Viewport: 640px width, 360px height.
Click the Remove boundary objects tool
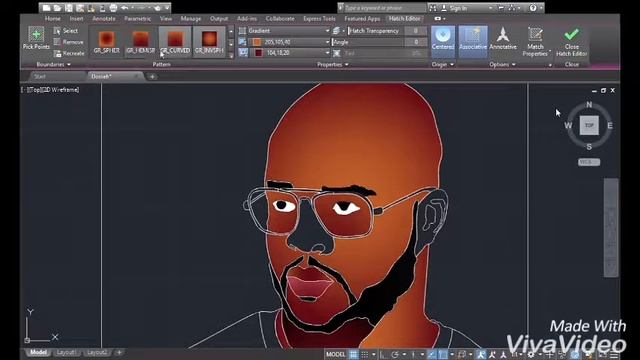tap(68, 42)
